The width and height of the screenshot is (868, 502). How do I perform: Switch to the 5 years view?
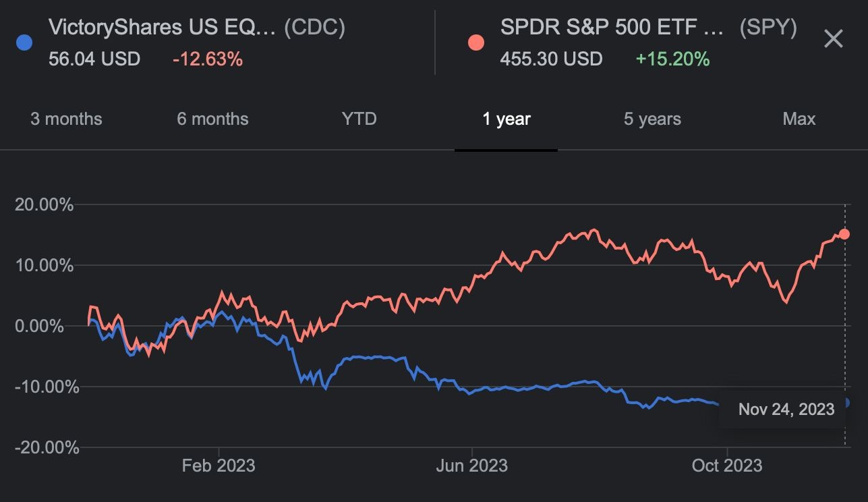(x=652, y=119)
